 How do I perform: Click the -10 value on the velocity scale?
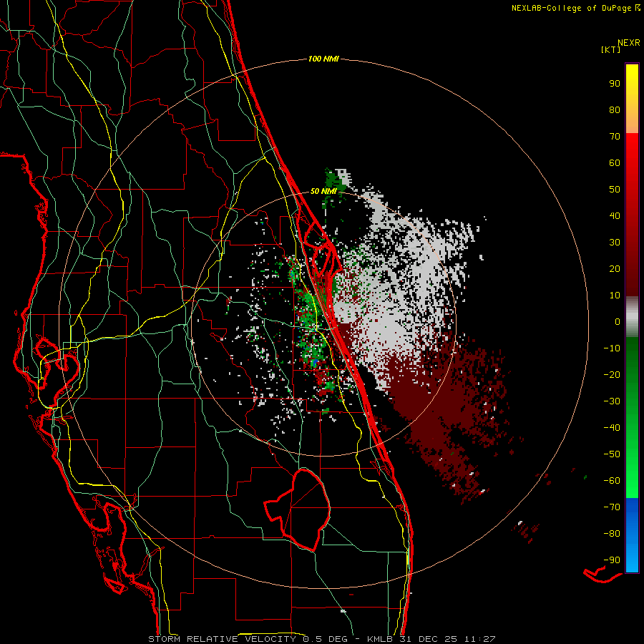pyautogui.click(x=612, y=348)
